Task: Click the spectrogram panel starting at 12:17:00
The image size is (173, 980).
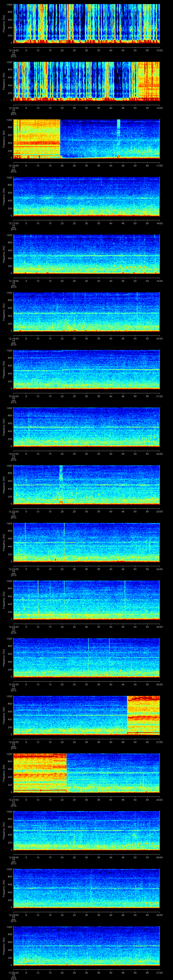Action: click(x=86, y=197)
